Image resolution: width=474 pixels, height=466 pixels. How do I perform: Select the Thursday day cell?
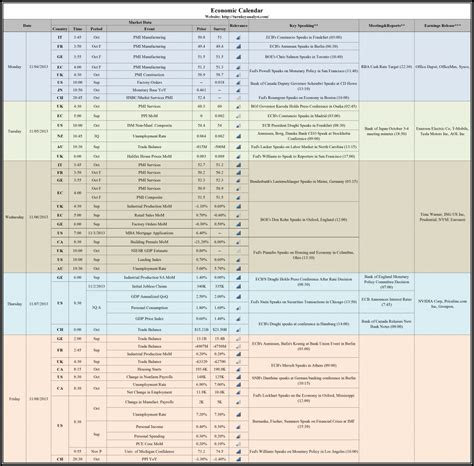(15, 304)
